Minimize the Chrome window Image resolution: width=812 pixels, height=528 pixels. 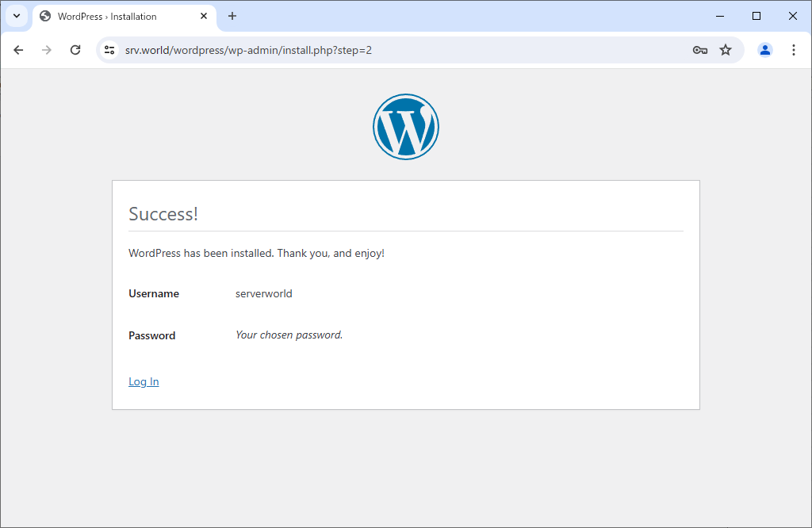click(x=720, y=16)
